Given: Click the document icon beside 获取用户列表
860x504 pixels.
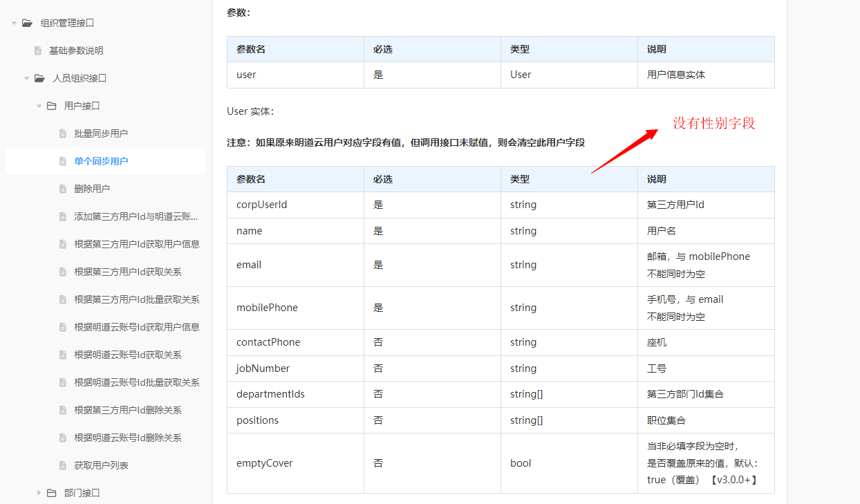Looking at the screenshot, I should [x=63, y=465].
